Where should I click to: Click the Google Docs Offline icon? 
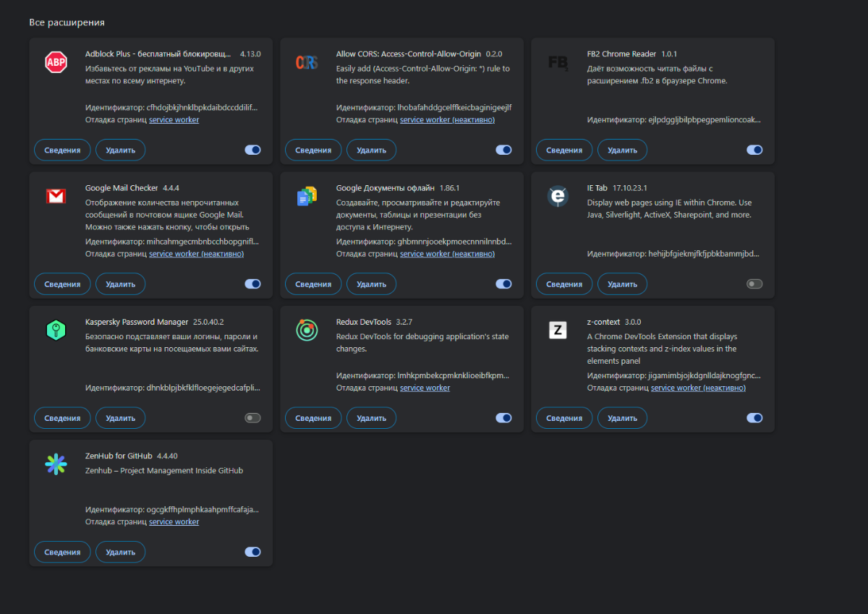tap(307, 197)
